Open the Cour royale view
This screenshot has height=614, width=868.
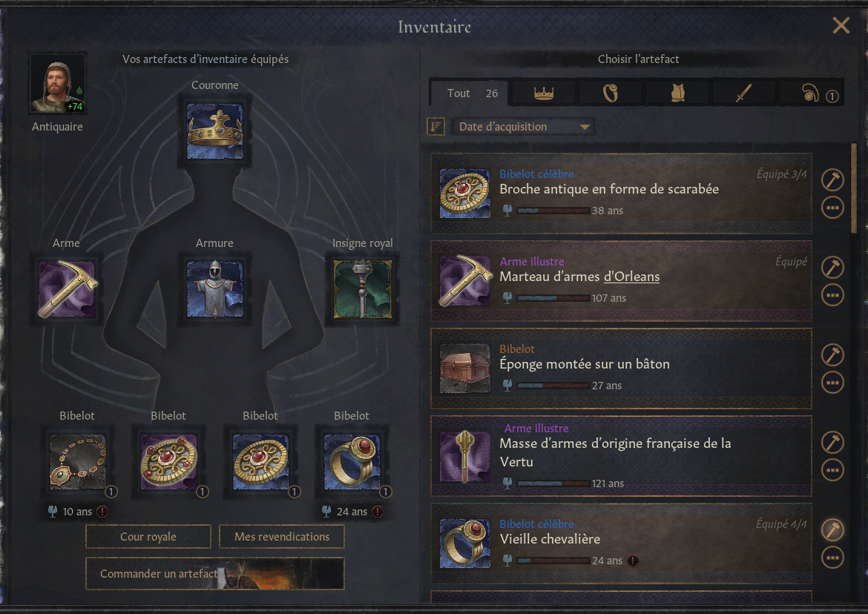tap(148, 537)
